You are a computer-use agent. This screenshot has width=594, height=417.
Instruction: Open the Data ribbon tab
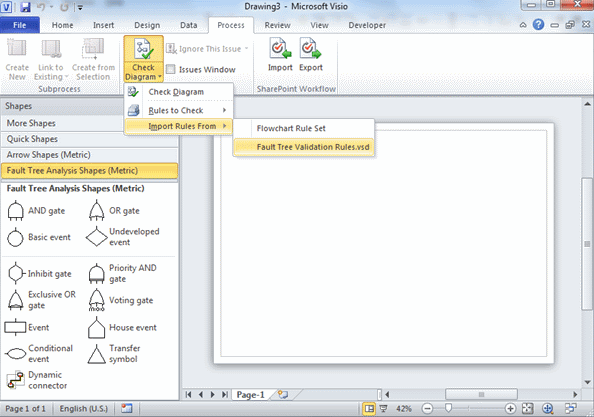click(x=188, y=25)
